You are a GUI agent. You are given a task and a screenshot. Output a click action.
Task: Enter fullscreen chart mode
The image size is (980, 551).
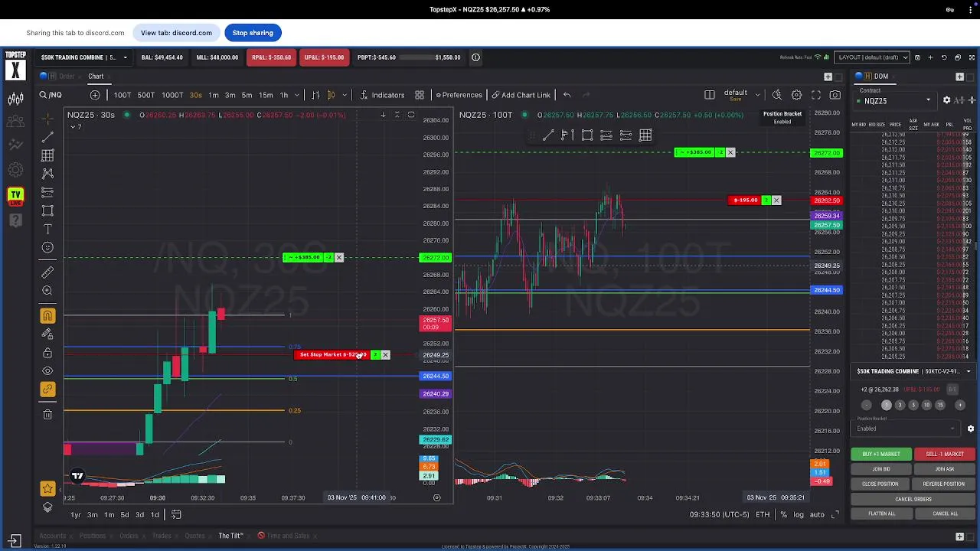tap(816, 95)
